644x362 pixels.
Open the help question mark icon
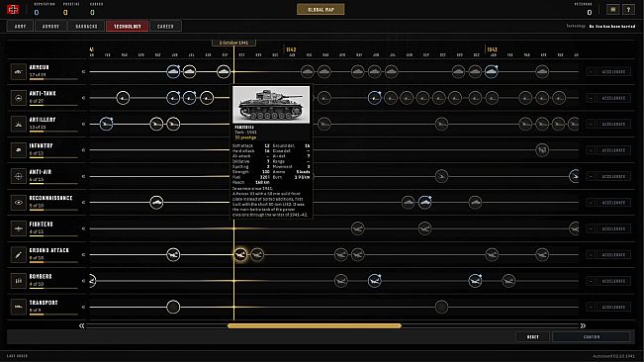coord(628,10)
